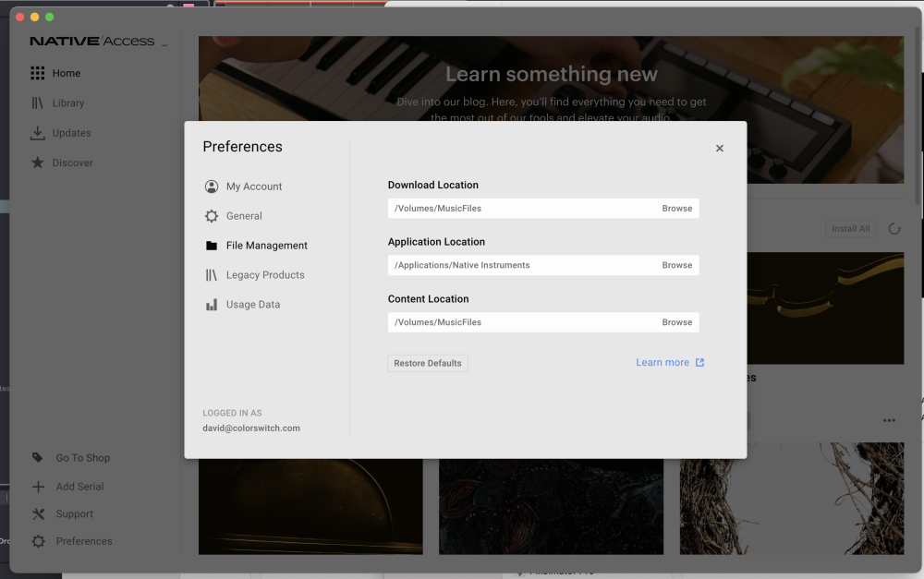Open the Learn more link
The height and width of the screenshot is (579, 924).
click(x=663, y=362)
